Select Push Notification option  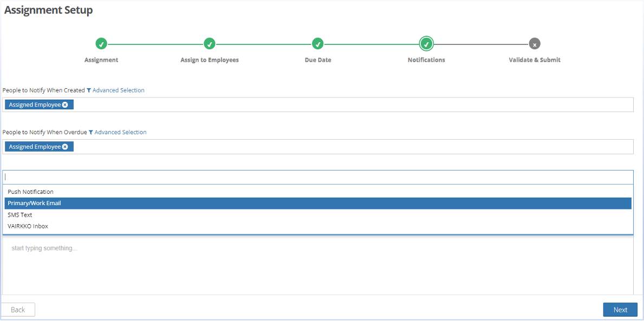coord(318,192)
